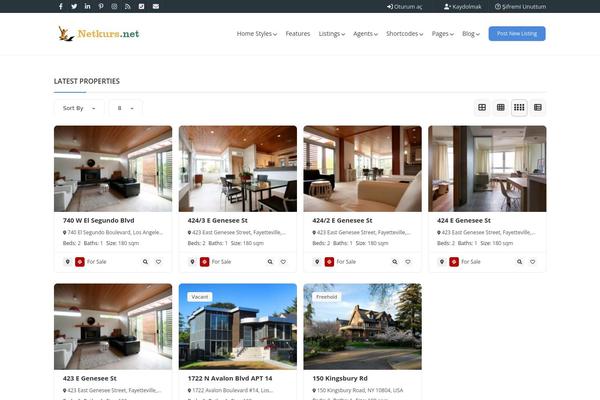Open the items-per-page dropdown showing 8

click(x=126, y=108)
